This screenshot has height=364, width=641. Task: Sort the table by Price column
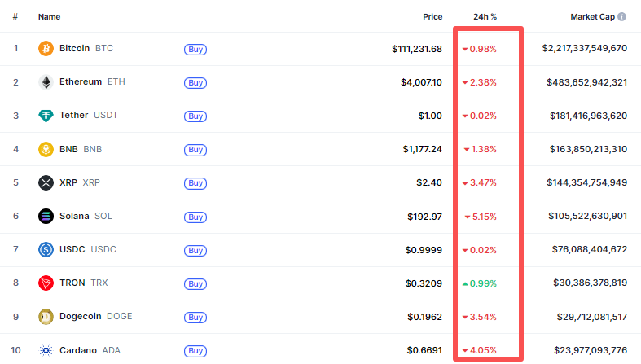click(432, 16)
